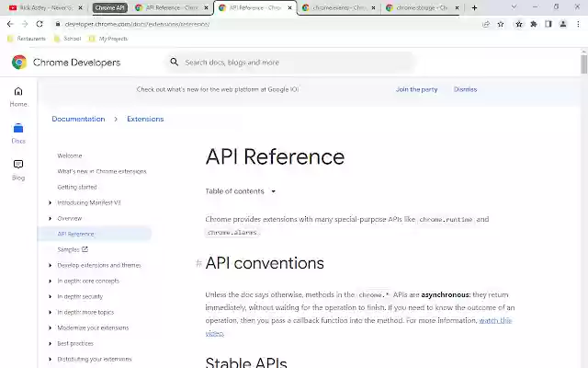Click the address bar URL
Viewport: 588px width, 368px height.
point(137,24)
